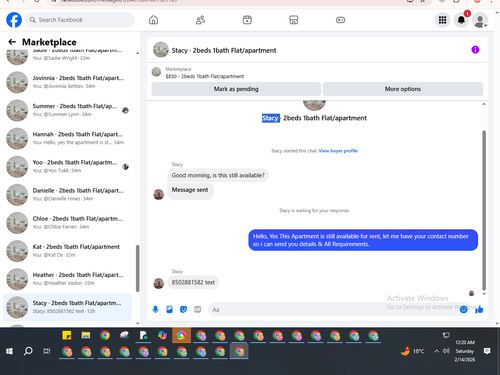Click Mark as pending button
The image size is (500, 375).
coord(236,89)
